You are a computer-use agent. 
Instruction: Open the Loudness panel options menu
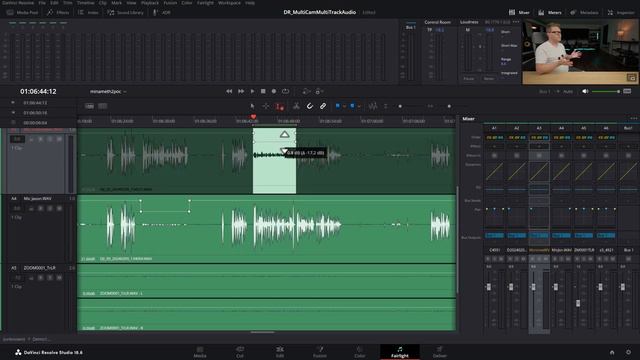[x=516, y=22]
